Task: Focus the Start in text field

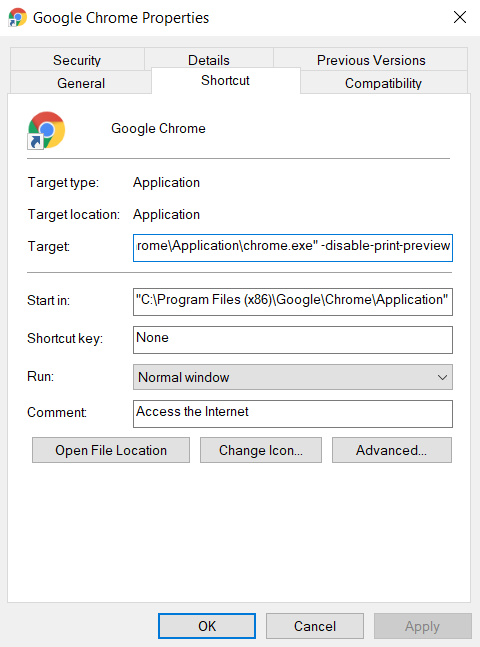Action: tap(293, 302)
